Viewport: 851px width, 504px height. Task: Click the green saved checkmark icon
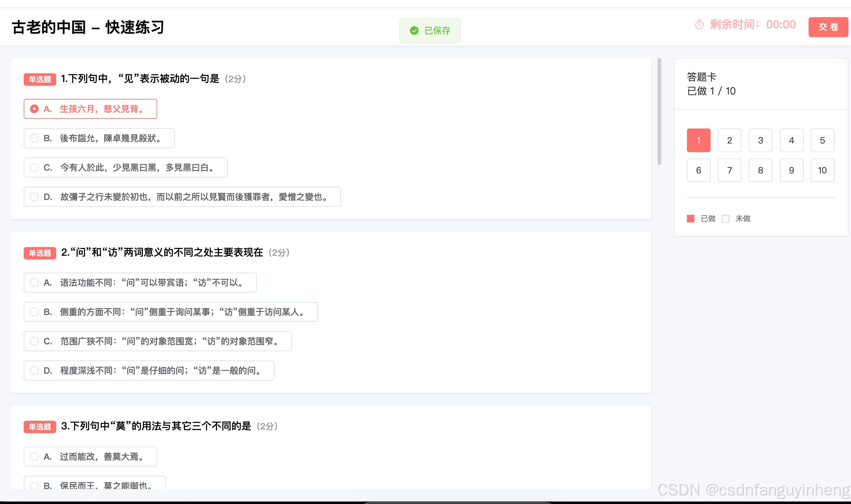414,31
